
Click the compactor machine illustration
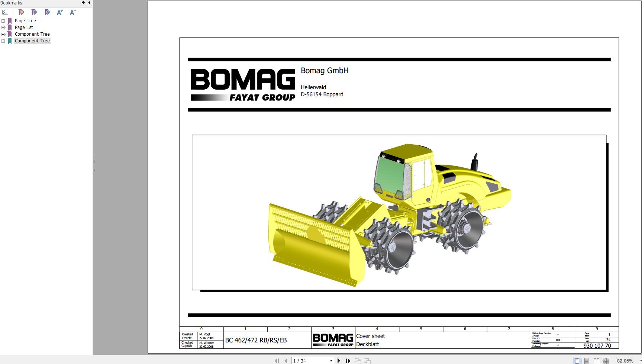[390, 215]
